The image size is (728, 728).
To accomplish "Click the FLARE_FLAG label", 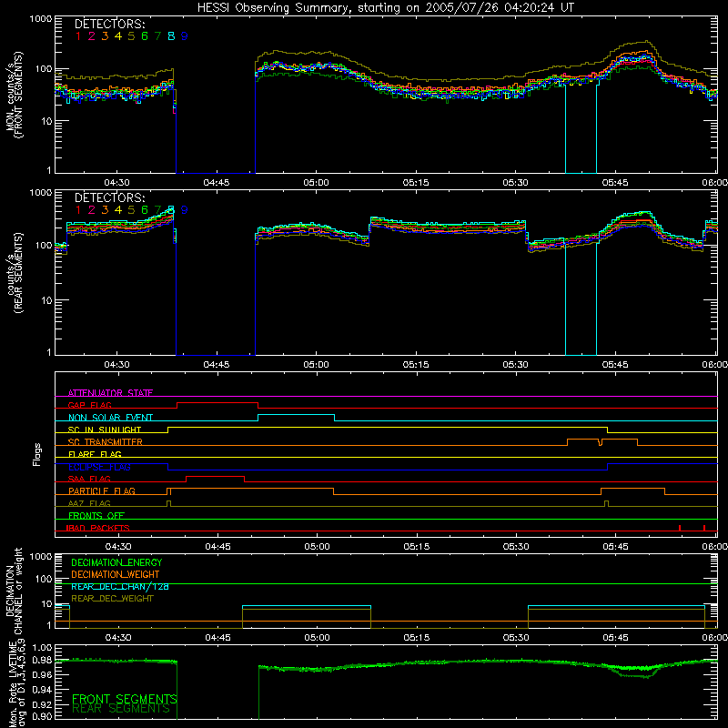I will click(95, 454).
